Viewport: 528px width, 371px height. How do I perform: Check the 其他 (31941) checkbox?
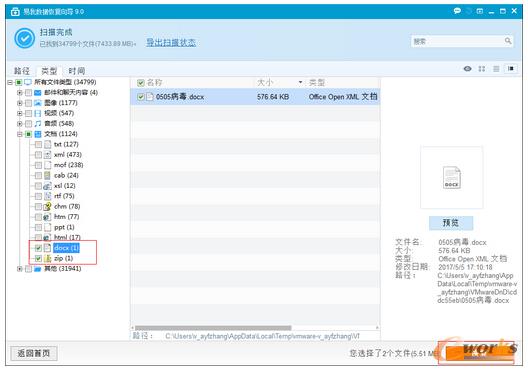tap(28, 269)
